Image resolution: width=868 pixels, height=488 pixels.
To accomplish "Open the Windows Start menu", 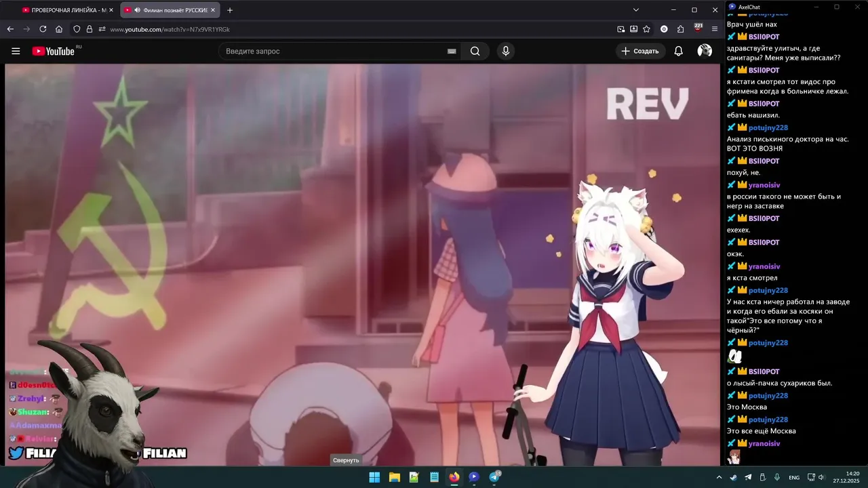I will (374, 477).
